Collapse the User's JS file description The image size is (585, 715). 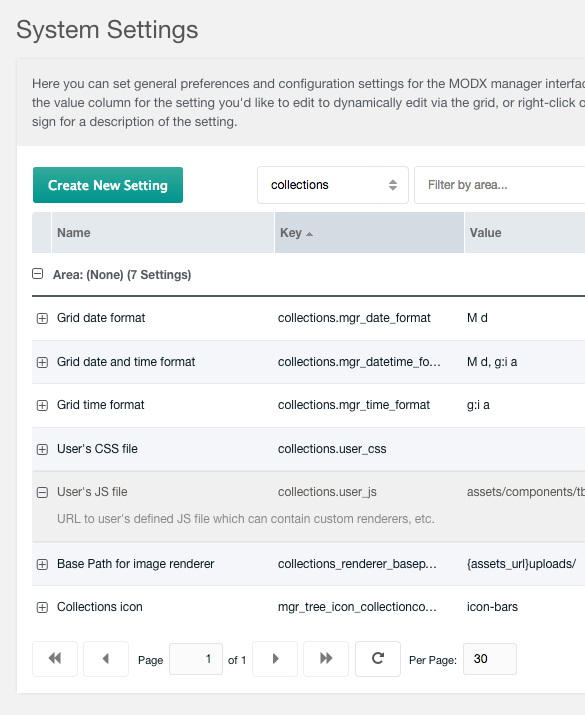[42, 492]
